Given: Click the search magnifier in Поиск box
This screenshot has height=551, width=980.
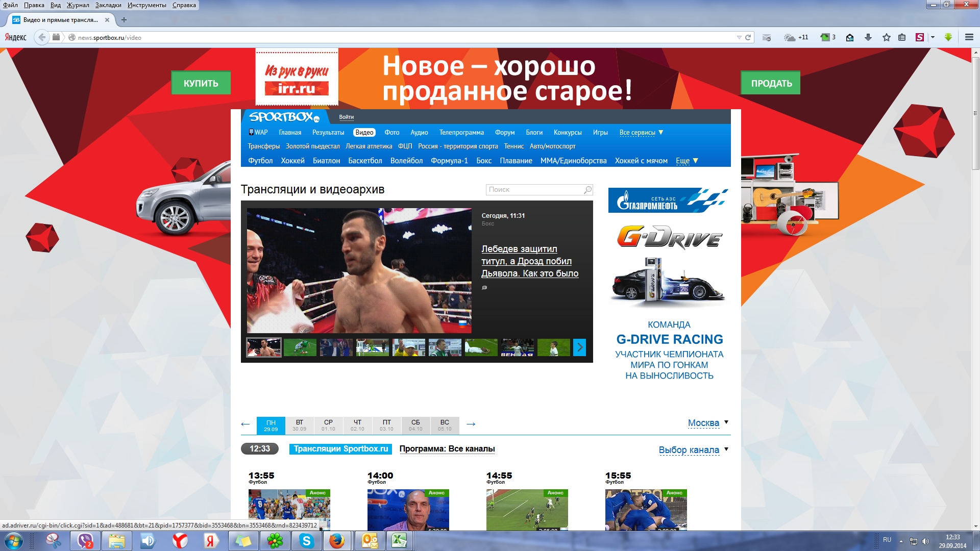Looking at the screenshot, I should pyautogui.click(x=587, y=189).
